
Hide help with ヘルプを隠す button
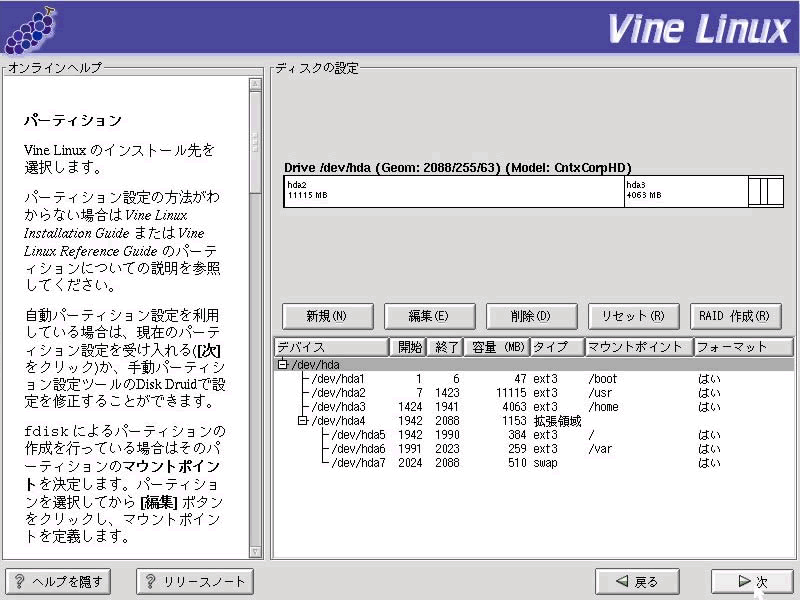pyautogui.click(x=58, y=582)
